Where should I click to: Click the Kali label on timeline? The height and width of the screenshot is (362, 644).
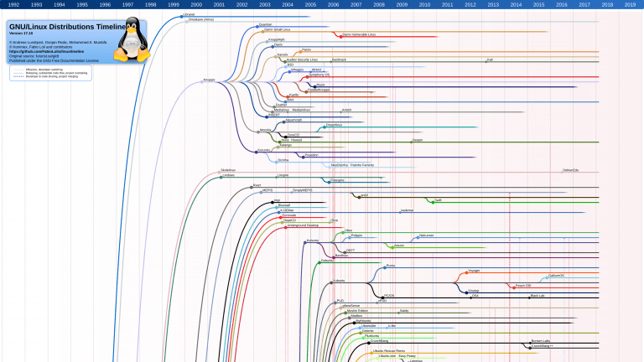click(x=490, y=59)
